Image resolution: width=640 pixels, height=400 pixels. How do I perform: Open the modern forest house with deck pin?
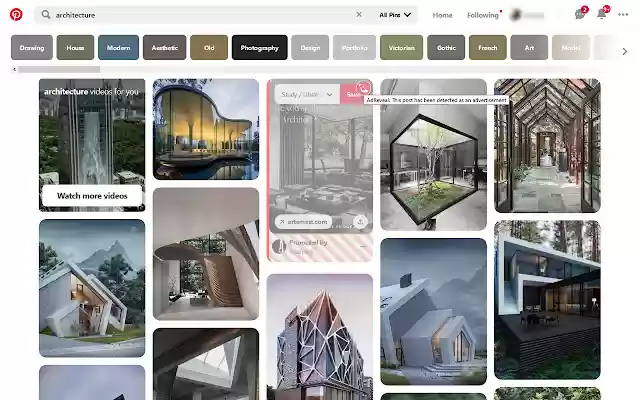(547, 300)
